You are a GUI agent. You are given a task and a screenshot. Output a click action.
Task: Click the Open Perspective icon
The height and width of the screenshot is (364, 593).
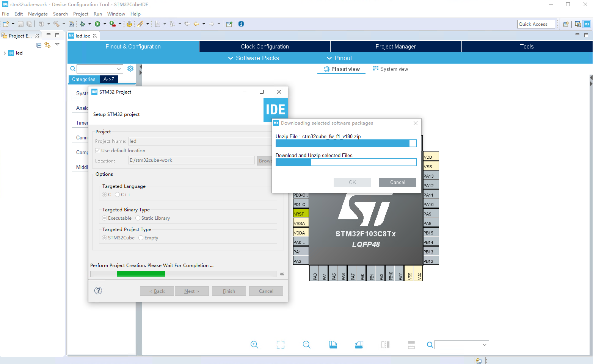click(x=566, y=24)
